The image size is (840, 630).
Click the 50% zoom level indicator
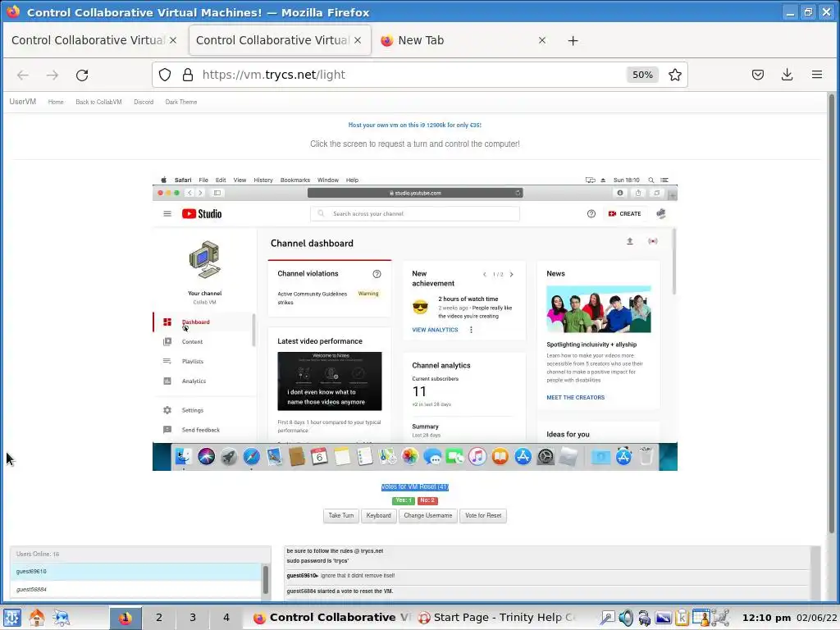[x=642, y=75]
